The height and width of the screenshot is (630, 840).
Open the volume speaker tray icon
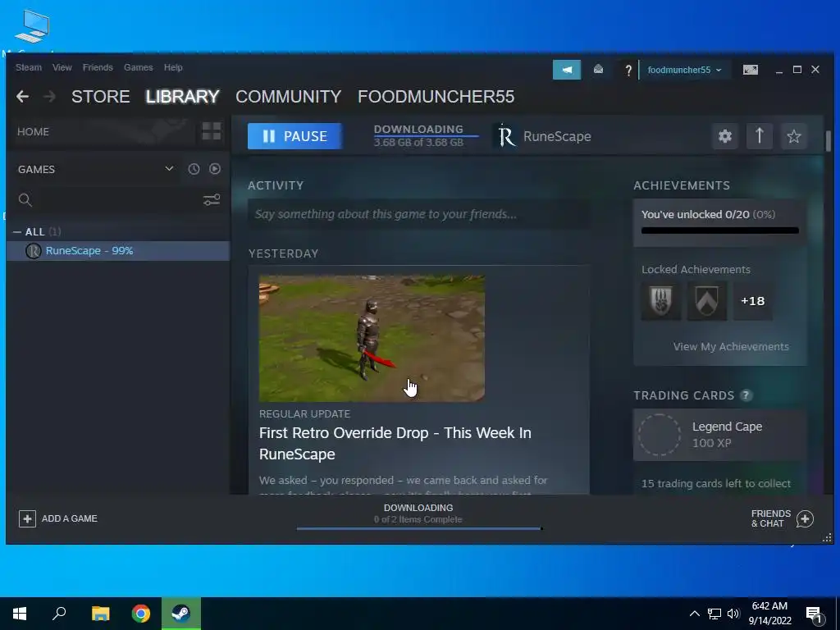(x=733, y=614)
